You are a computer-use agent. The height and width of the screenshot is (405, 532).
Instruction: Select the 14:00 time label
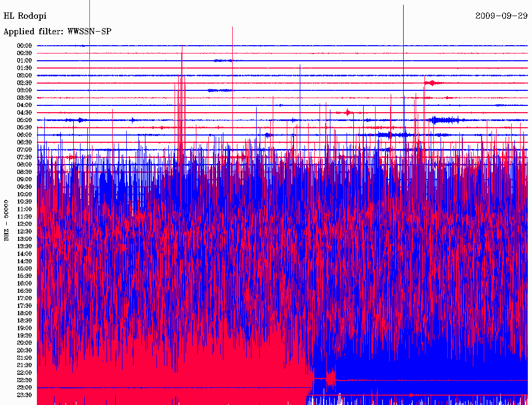click(x=24, y=254)
